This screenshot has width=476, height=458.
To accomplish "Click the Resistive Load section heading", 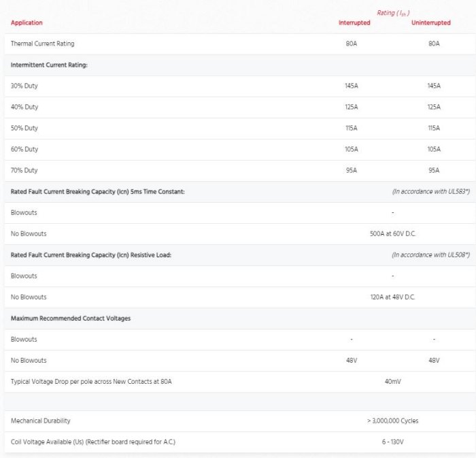I will click(x=91, y=255).
